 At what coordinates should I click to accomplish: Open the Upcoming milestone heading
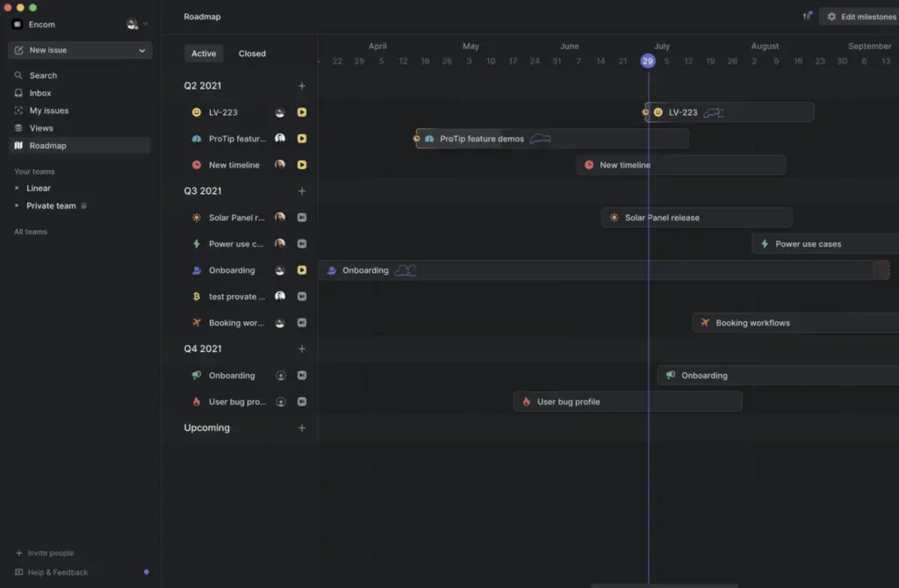click(207, 427)
